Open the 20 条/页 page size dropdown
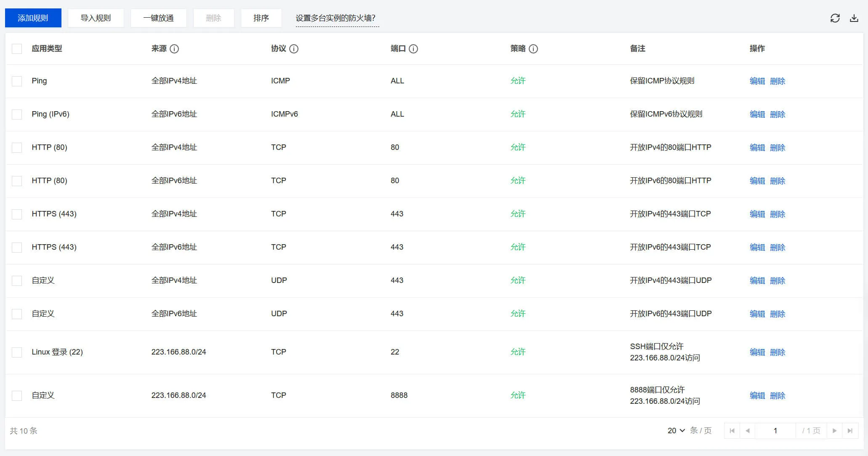 [x=676, y=431]
